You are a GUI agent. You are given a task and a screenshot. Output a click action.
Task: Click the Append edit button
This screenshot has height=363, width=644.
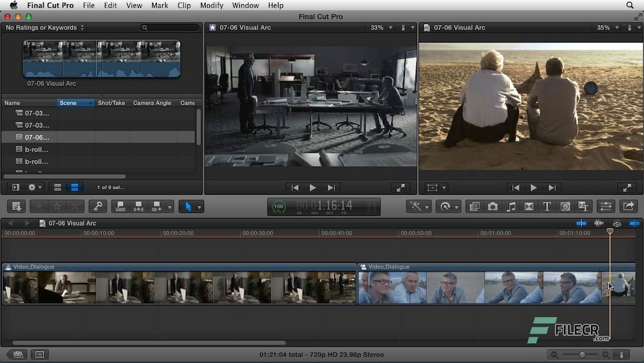click(x=156, y=206)
